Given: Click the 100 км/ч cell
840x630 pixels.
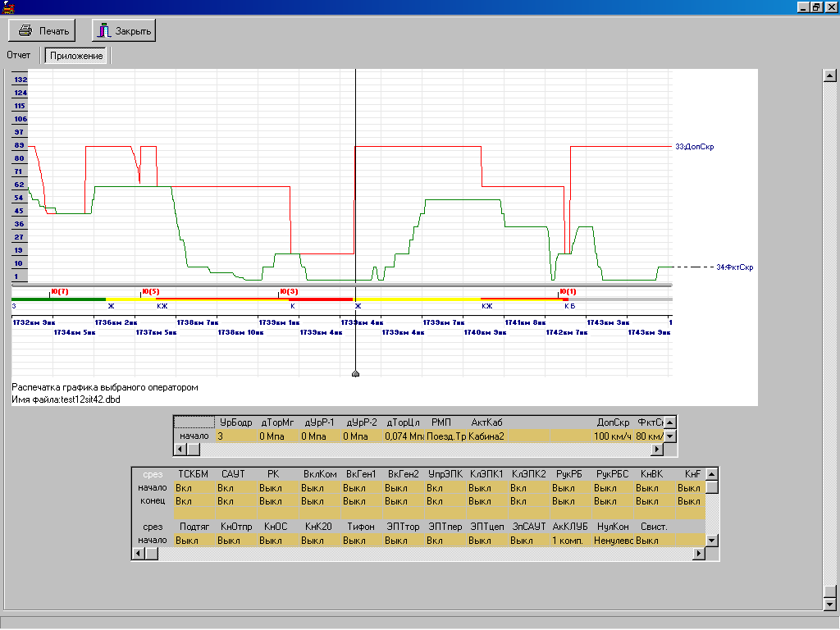Looking at the screenshot, I should [612, 436].
